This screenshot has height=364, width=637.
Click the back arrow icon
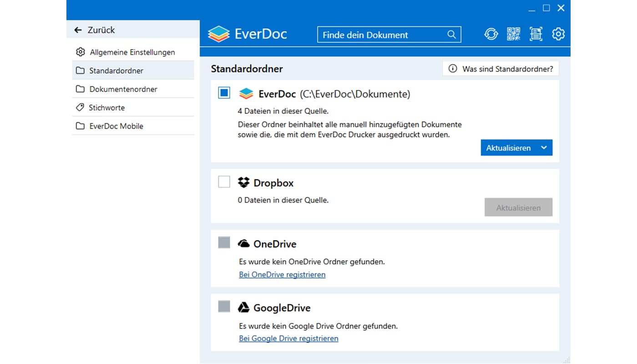tap(78, 30)
